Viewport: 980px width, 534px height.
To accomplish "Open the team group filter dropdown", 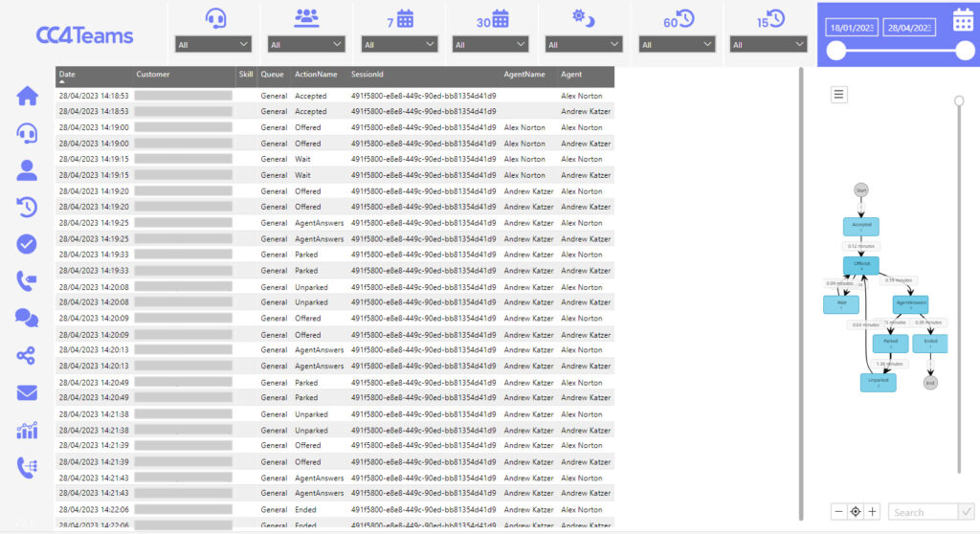I will (x=306, y=44).
